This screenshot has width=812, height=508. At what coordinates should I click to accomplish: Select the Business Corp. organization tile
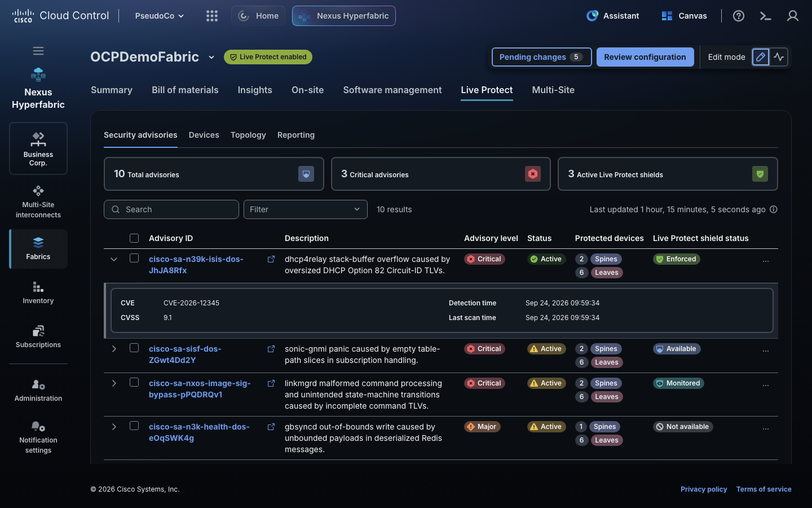38,148
